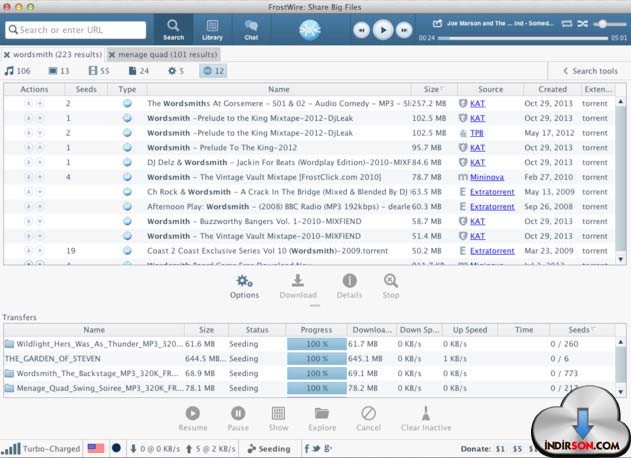Select THE_GARDEN_OF_STEVEN transfer
Screen dimensions: 631x458
308,359
